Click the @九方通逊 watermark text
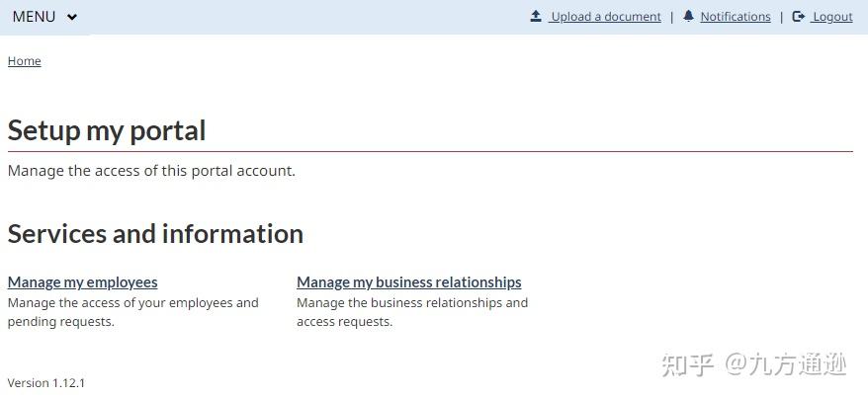 pos(786,365)
